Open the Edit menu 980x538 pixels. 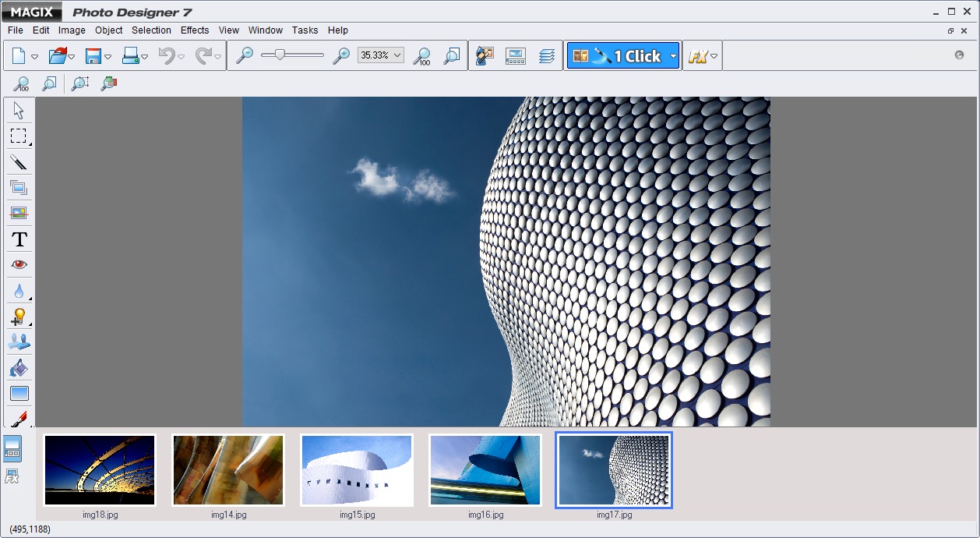[x=41, y=30]
